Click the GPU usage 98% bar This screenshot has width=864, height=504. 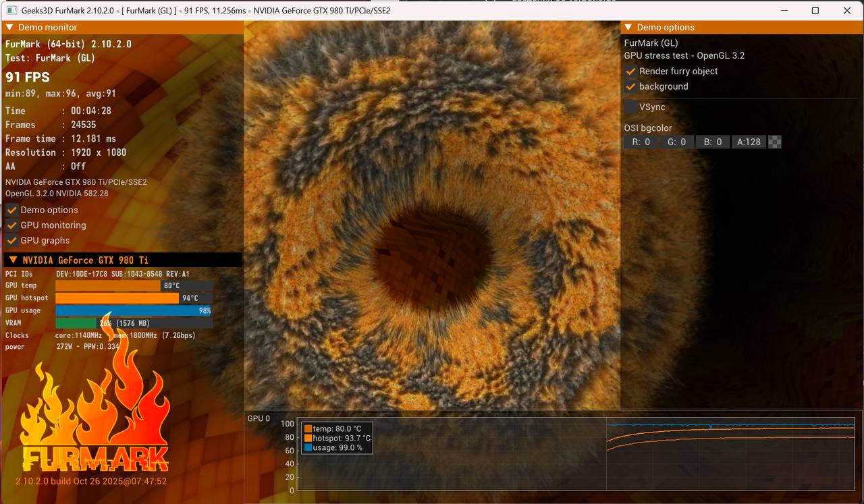tap(134, 311)
